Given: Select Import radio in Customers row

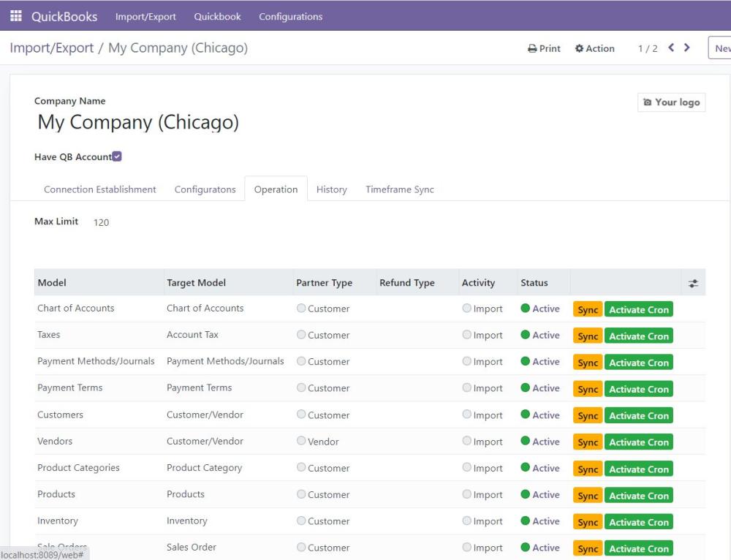Looking at the screenshot, I should [x=466, y=415].
